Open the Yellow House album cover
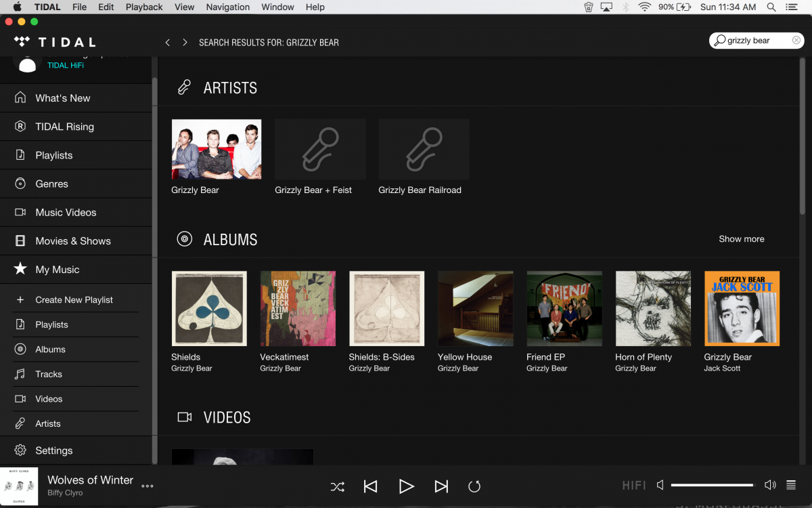The image size is (812, 508). (475, 309)
